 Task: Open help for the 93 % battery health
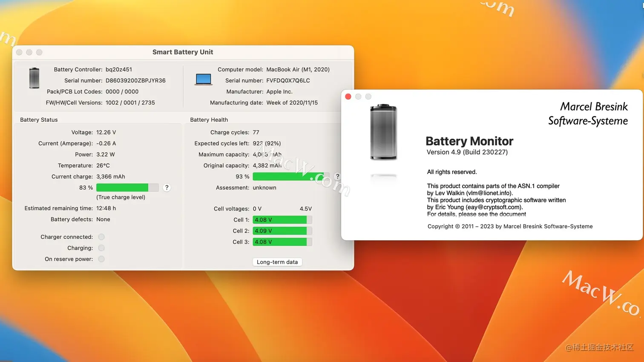pyautogui.click(x=337, y=177)
